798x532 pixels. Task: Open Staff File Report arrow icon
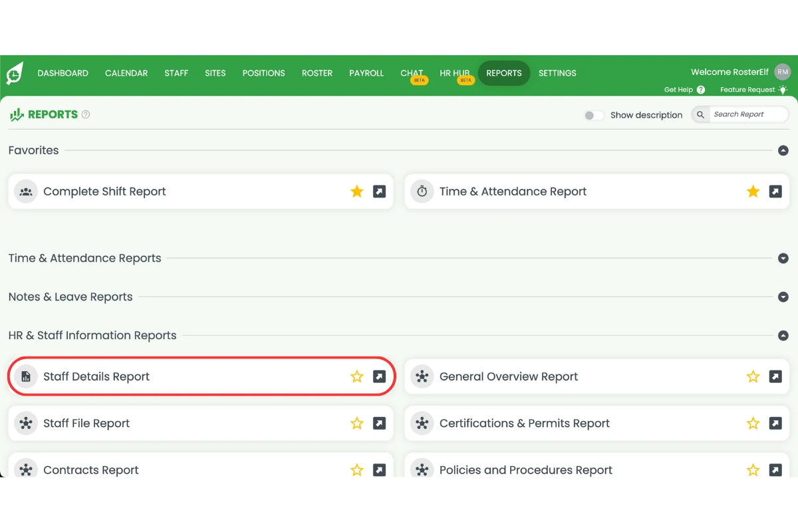[x=379, y=423]
